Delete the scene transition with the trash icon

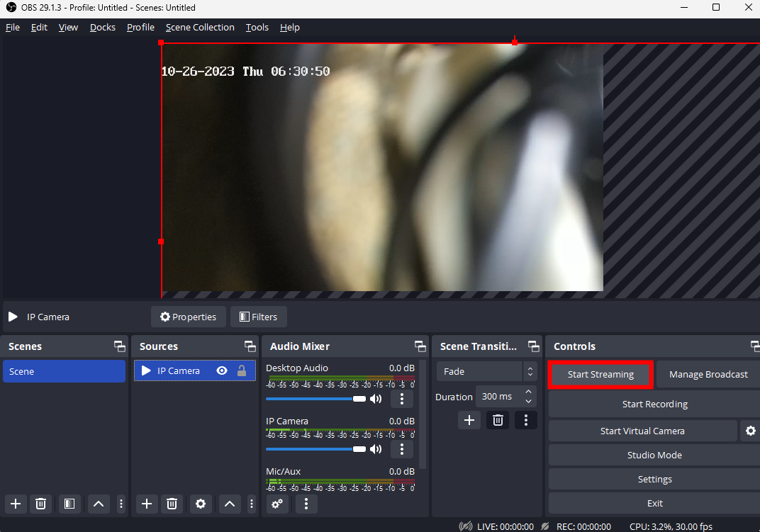(x=498, y=420)
